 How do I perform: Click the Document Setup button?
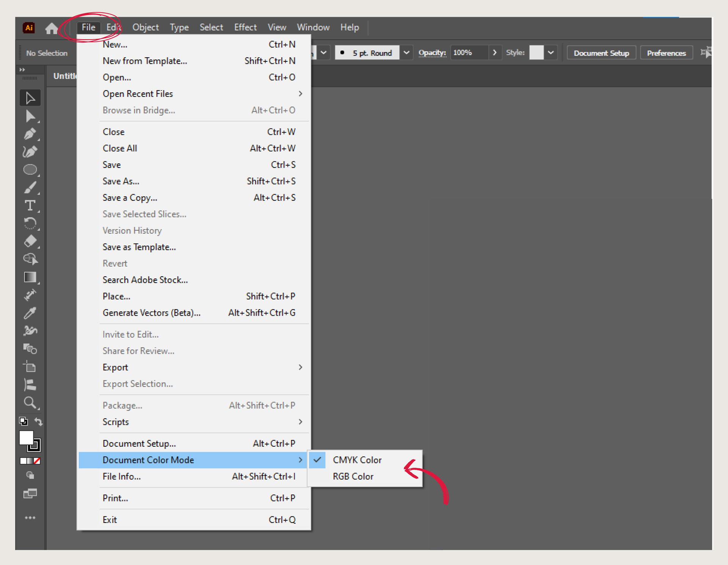[x=601, y=53]
